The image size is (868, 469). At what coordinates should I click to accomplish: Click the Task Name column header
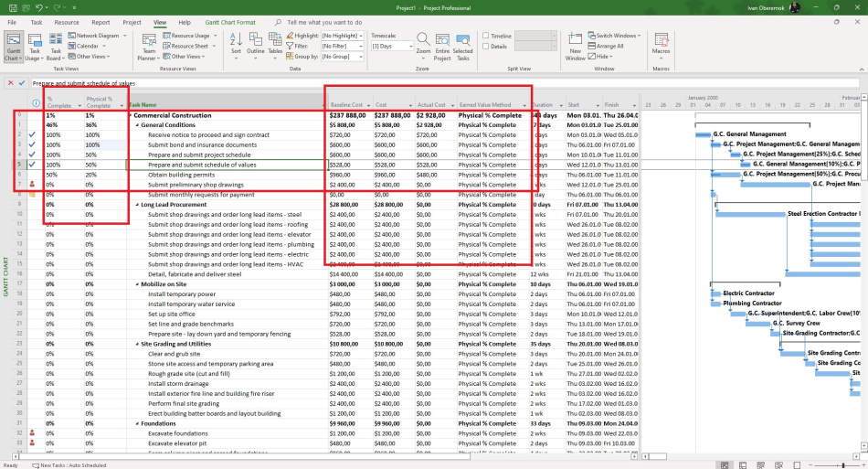226,104
